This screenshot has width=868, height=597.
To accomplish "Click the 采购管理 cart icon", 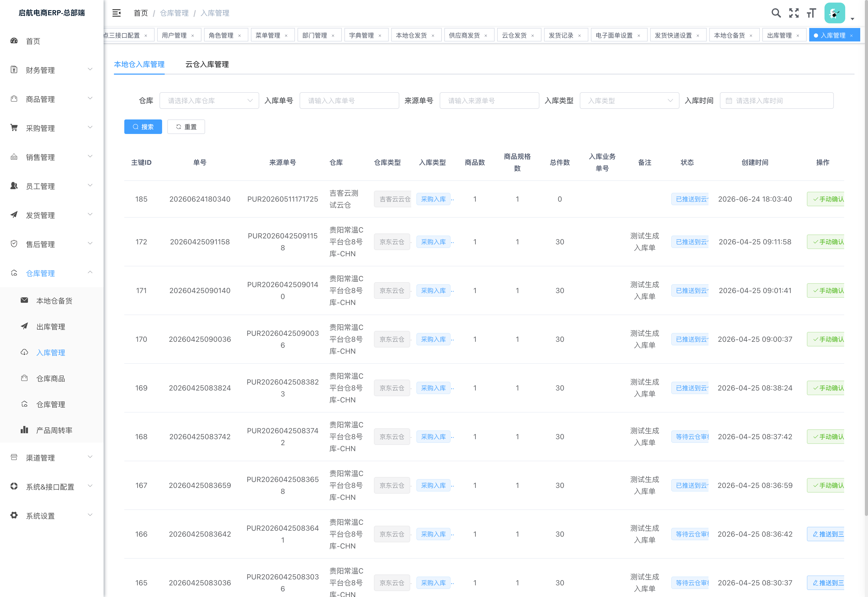I will point(14,128).
